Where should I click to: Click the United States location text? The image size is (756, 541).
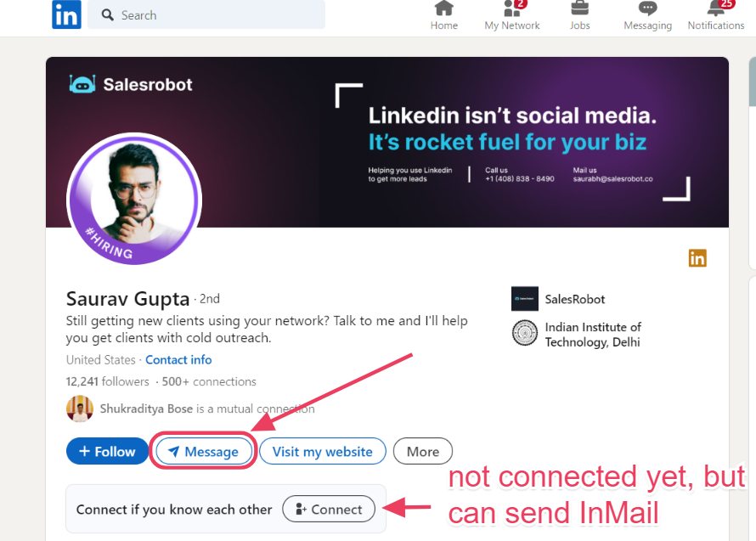101,360
